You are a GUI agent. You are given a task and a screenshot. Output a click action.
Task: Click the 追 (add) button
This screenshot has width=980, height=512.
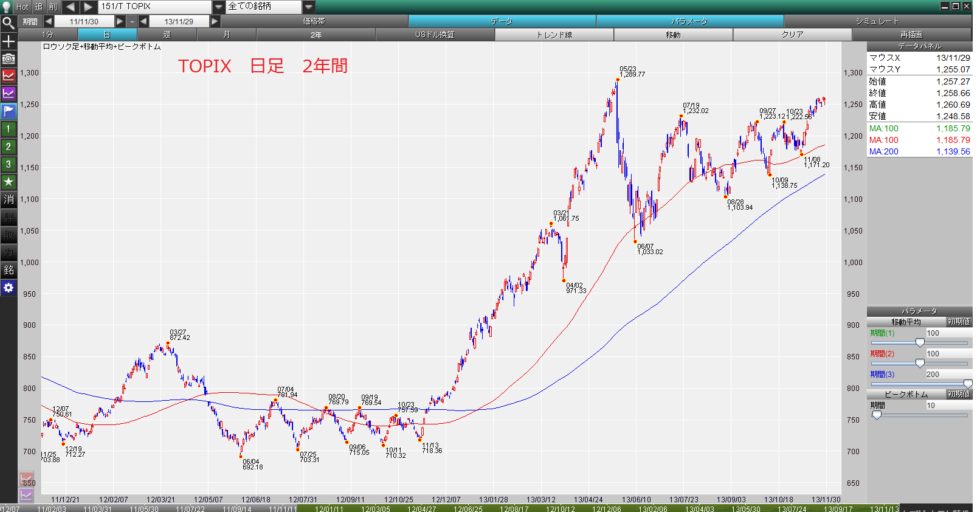(39, 7)
